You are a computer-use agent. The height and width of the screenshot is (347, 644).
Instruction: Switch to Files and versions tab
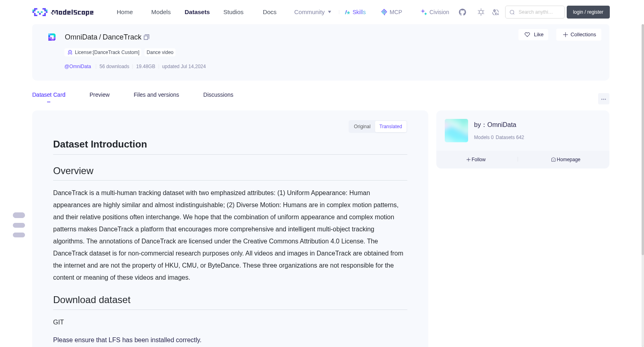pyautogui.click(x=156, y=95)
